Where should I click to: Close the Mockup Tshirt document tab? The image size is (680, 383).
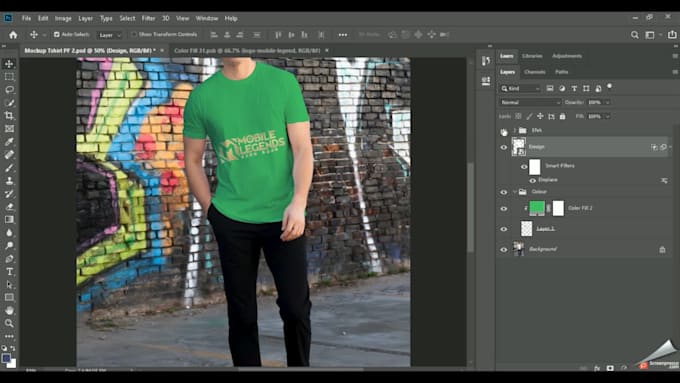(162, 51)
